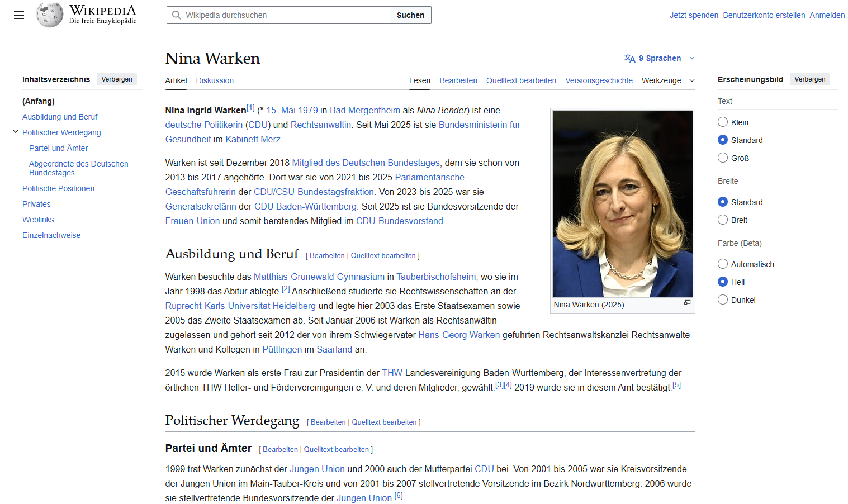Switch to the Artikel tab
Screen dimensions: 848x504
click(176, 80)
